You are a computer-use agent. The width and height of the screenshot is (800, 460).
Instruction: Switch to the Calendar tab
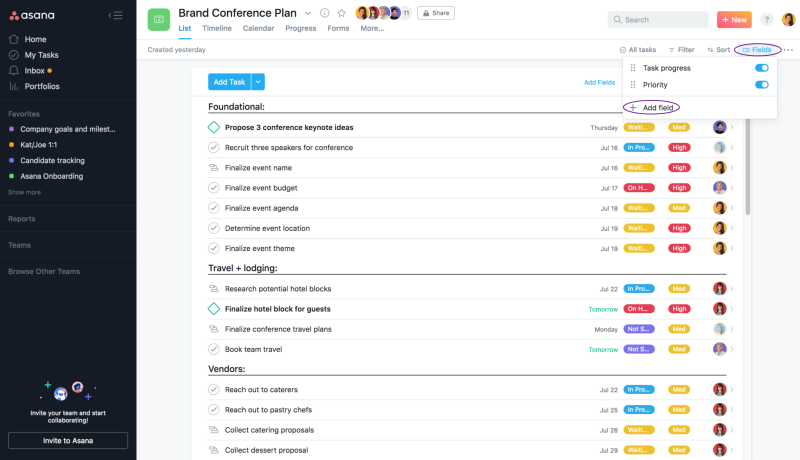click(258, 29)
